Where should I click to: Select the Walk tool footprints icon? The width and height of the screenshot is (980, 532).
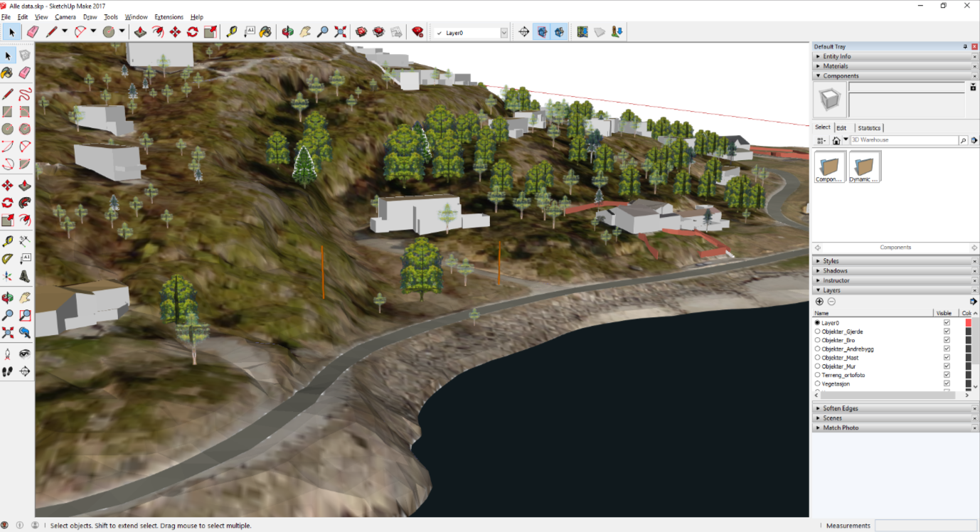pos(8,371)
